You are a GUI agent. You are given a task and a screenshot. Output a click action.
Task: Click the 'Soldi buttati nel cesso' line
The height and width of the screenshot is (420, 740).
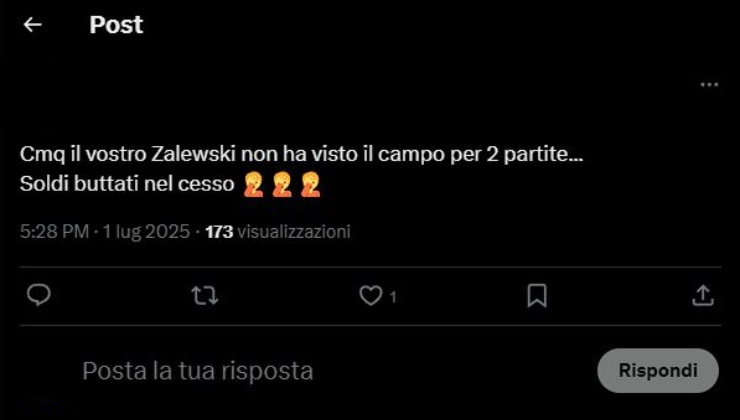127,184
